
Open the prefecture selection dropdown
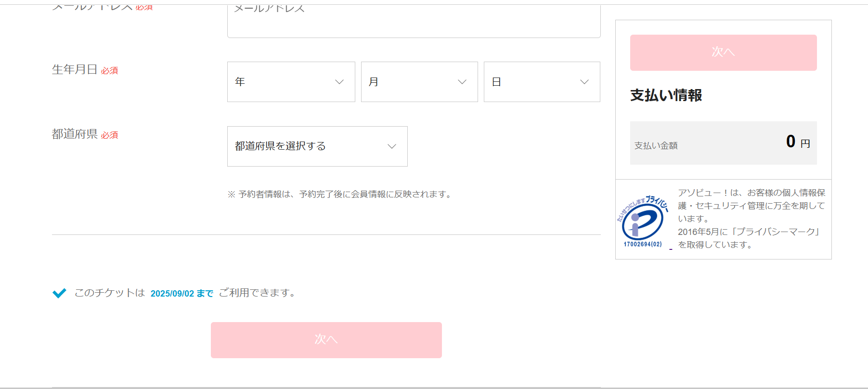(x=317, y=146)
